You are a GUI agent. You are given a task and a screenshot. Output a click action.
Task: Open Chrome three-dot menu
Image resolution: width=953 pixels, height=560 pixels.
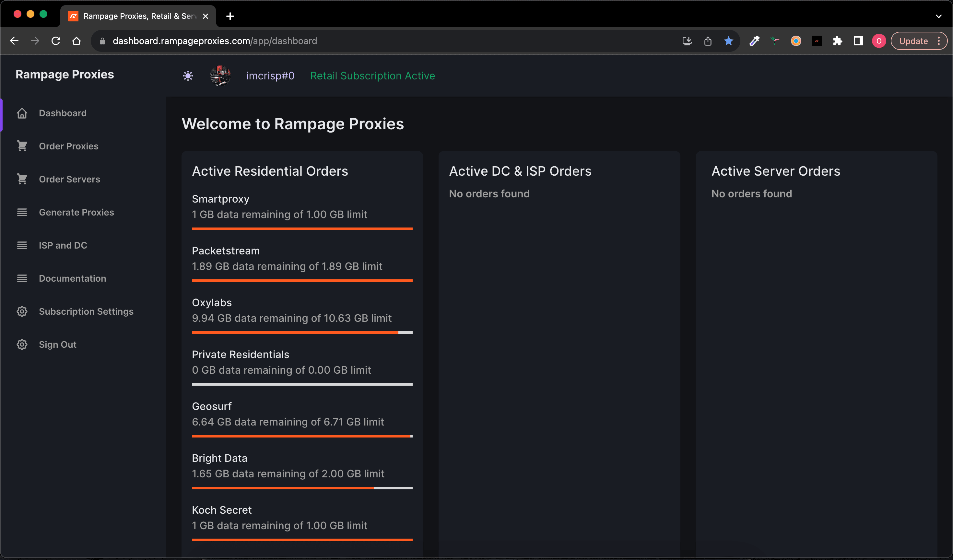pyautogui.click(x=939, y=41)
